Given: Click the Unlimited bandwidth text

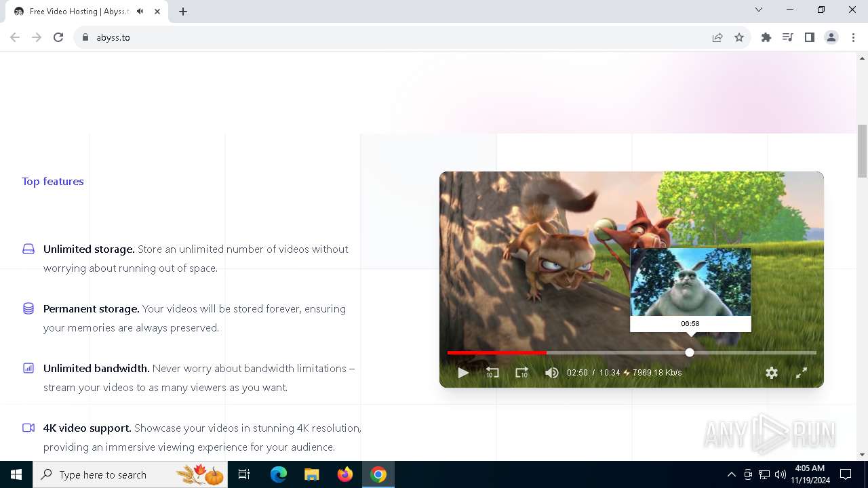Looking at the screenshot, I should 96,368.
